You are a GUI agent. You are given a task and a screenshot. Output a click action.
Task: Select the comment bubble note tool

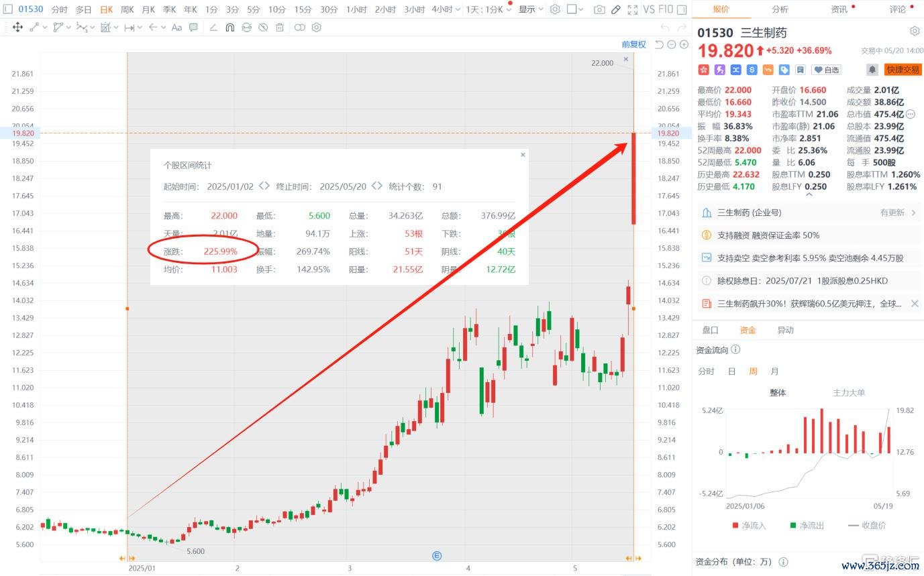(x=193, y=27)
